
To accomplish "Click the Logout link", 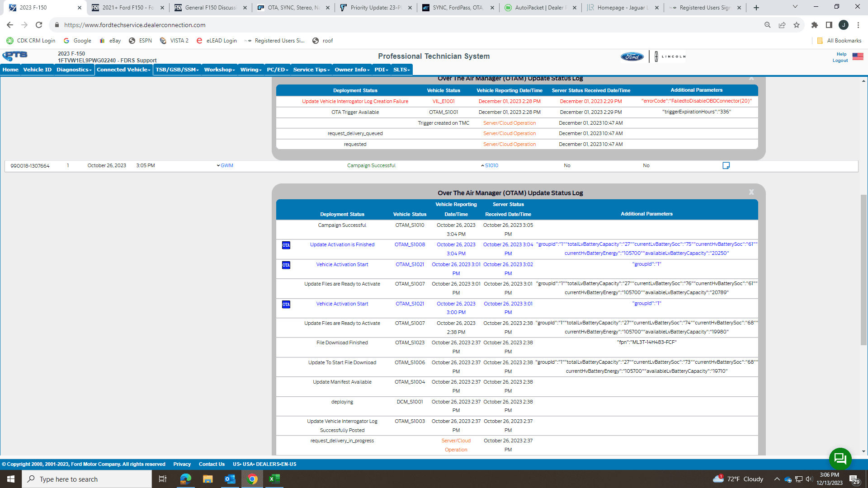I will [840, 61].
